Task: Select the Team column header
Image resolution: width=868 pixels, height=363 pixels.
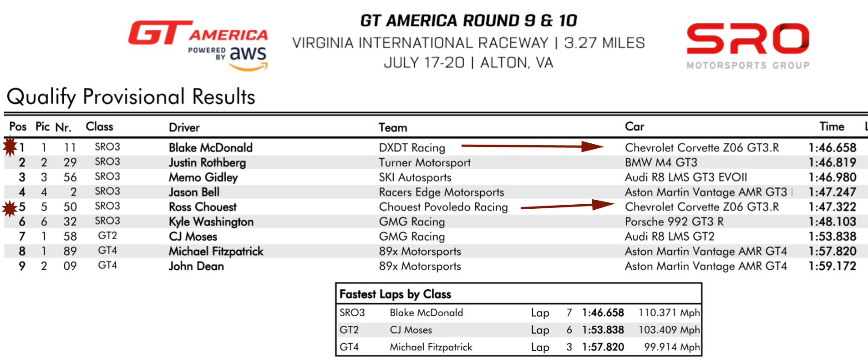Action: tap(392, 127)
